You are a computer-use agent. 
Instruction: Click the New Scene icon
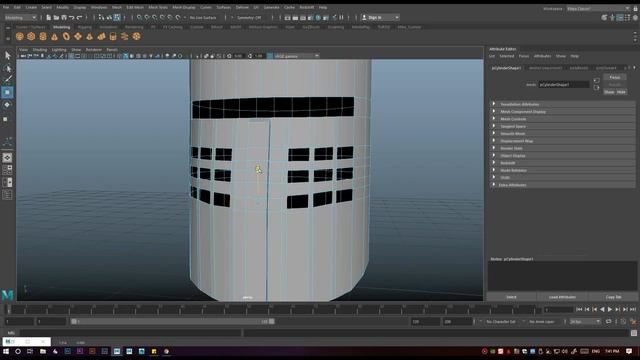[x=49, y=18]
